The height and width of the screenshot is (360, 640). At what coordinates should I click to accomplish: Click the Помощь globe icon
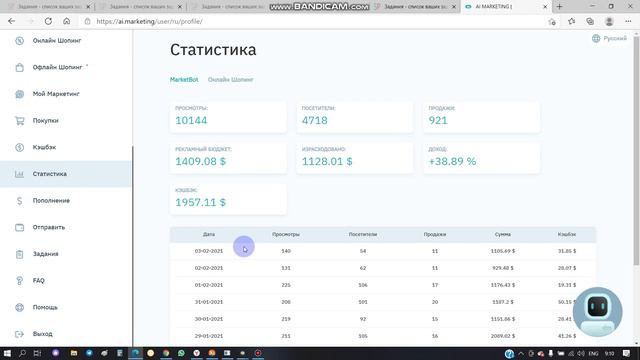coord(19,307)
